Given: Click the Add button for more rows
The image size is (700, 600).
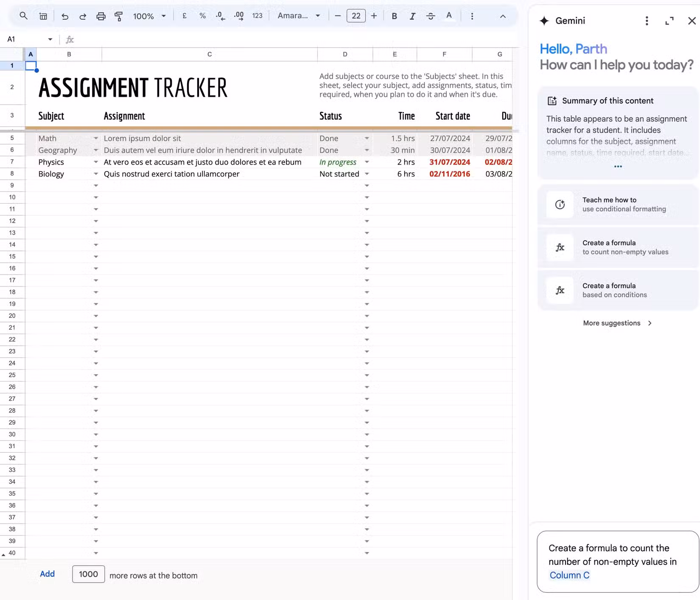Looking at the screenshot, I should click(47, 574).
